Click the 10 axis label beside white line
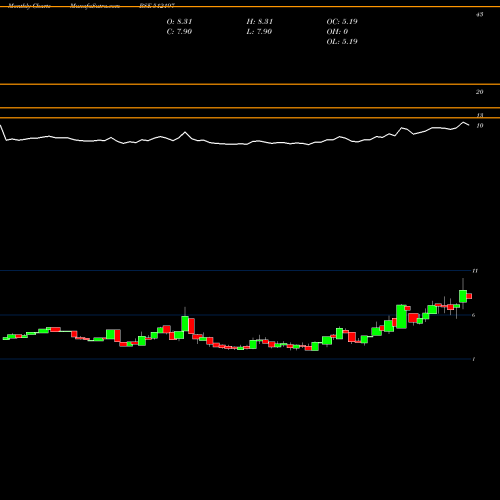The image size is (500, 500). click(480, 126)
